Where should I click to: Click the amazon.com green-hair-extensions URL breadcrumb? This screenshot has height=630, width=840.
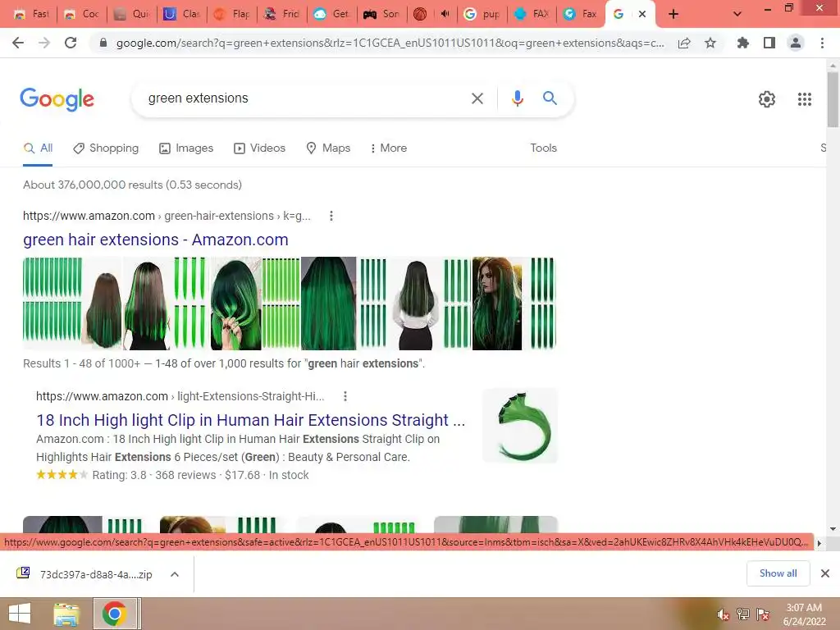coord(167,216)
